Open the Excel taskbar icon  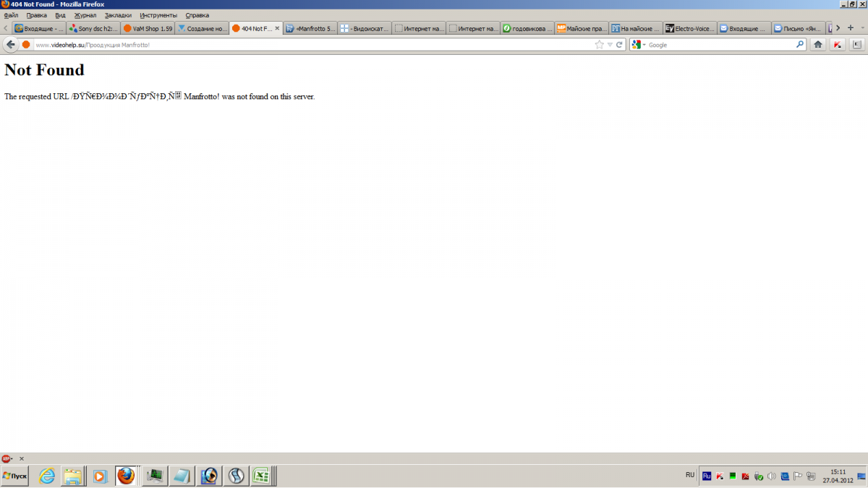(x=261, y=476)
